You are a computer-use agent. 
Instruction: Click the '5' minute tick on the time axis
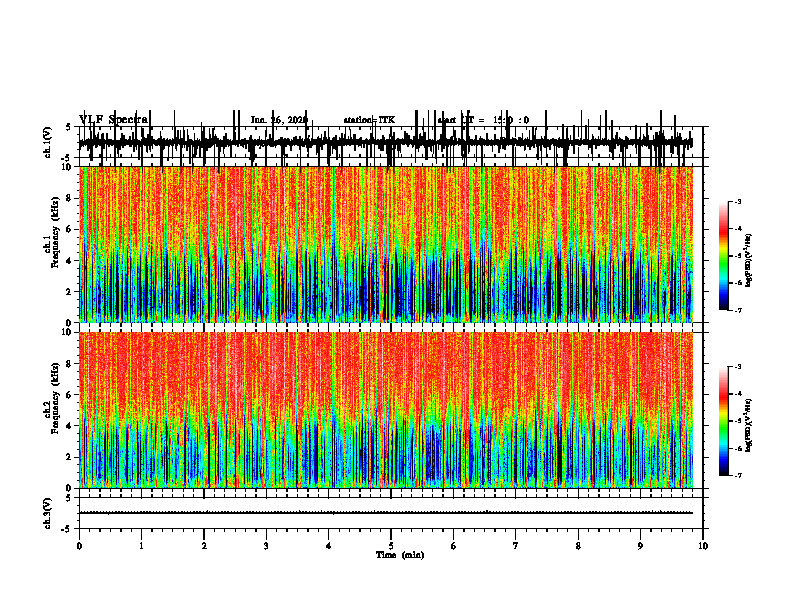tap(391, 546)
